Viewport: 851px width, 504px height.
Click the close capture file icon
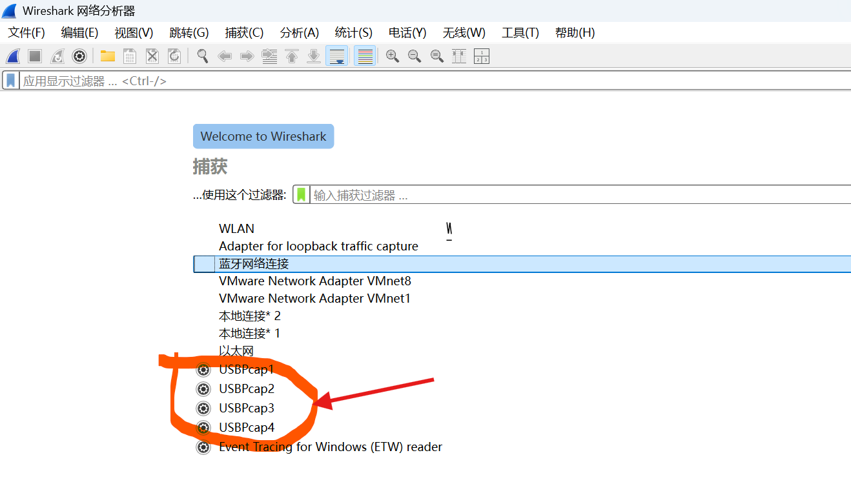click(x=152, y=56)
